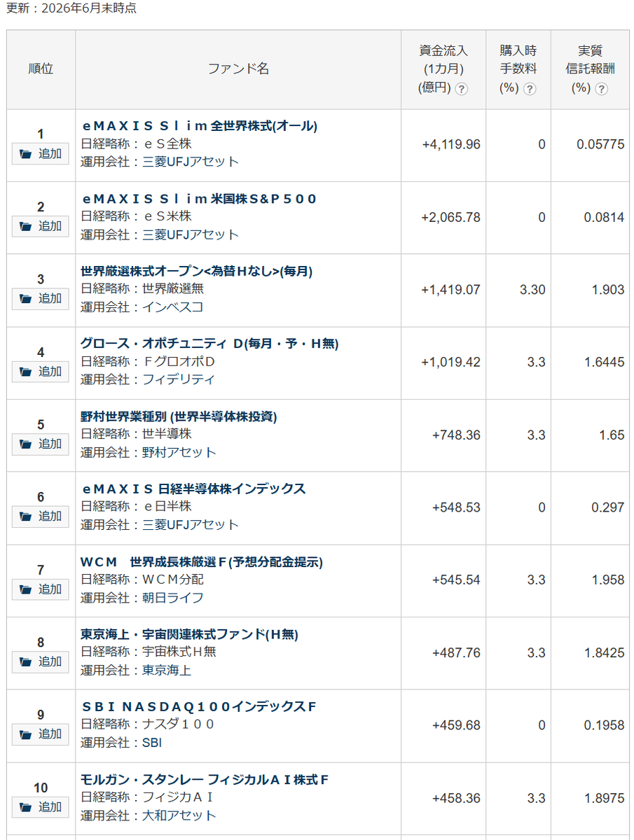Click trust fee value 1.65

coord(612,435)
